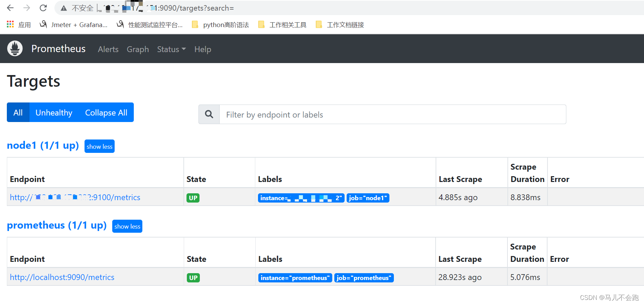Open the 性能测试监控平台 bookmark
This screenshot has height=304, width=644.
point(150,25)
